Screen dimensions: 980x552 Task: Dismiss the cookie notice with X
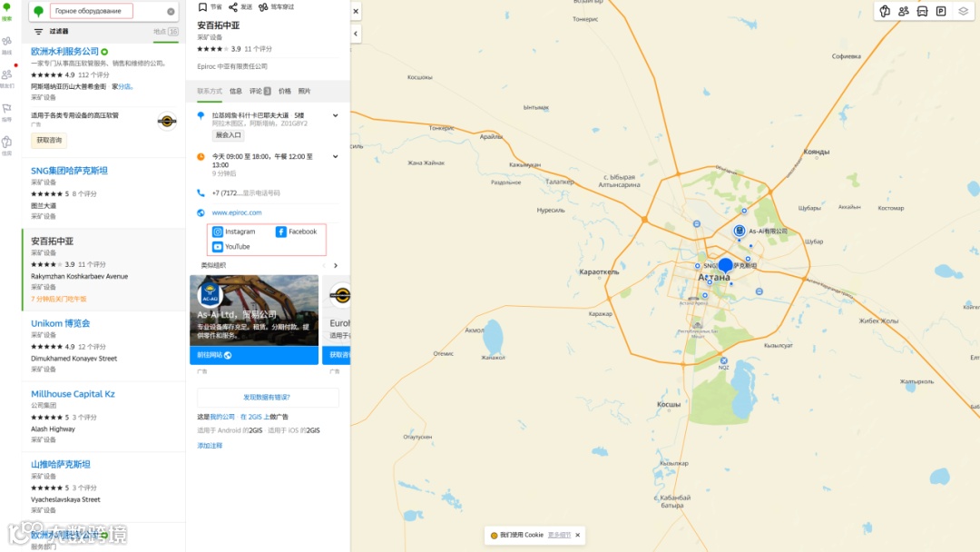[x=577, y=535]
